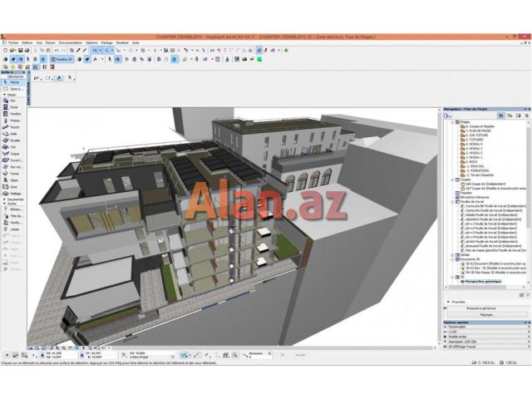Open the Personnalisé quick options dropdown
Screen dimensions: 532x399
[x=487, y=327]
